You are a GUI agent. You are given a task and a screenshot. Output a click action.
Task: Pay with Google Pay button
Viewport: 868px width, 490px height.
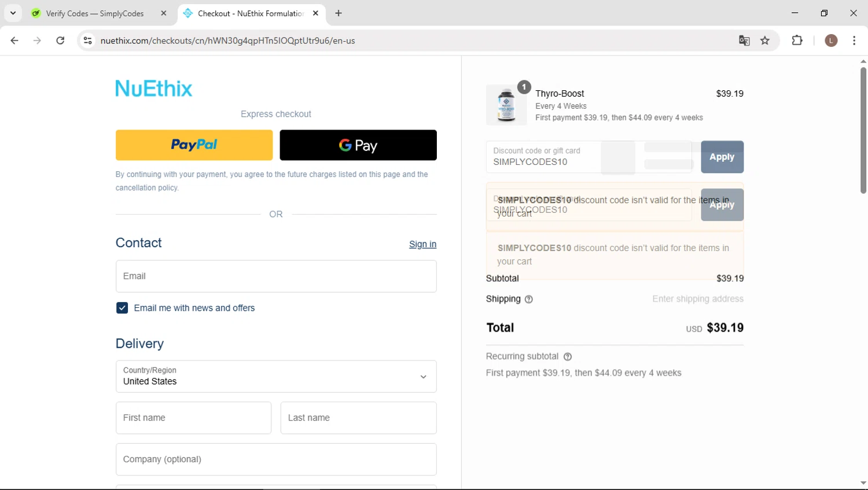click(358, 145)
